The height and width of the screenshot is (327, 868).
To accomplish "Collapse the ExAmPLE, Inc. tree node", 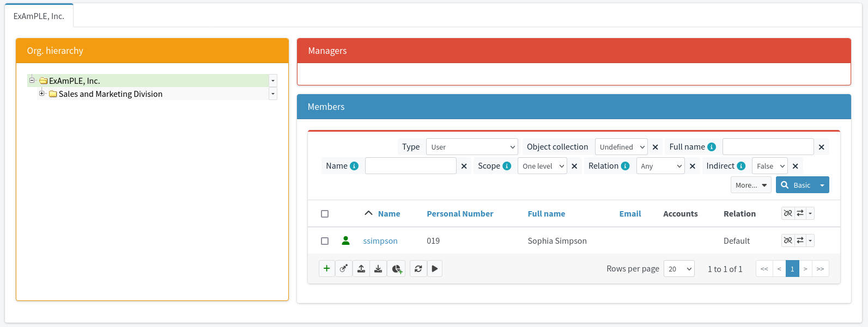I will (32, 80).
